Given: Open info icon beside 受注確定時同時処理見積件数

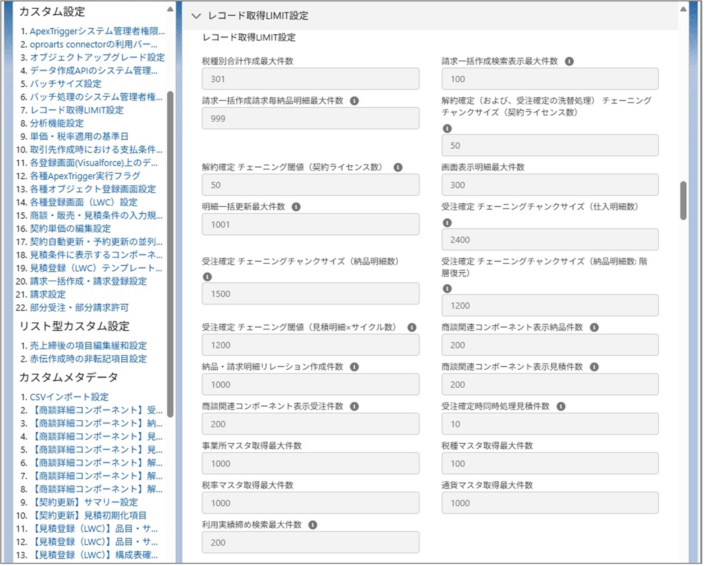Looking at the screenshot, I should tap(561, 406).
